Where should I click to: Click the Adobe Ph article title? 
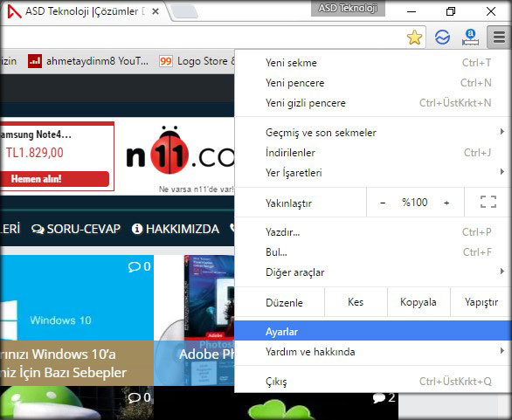tap(206, 355)
